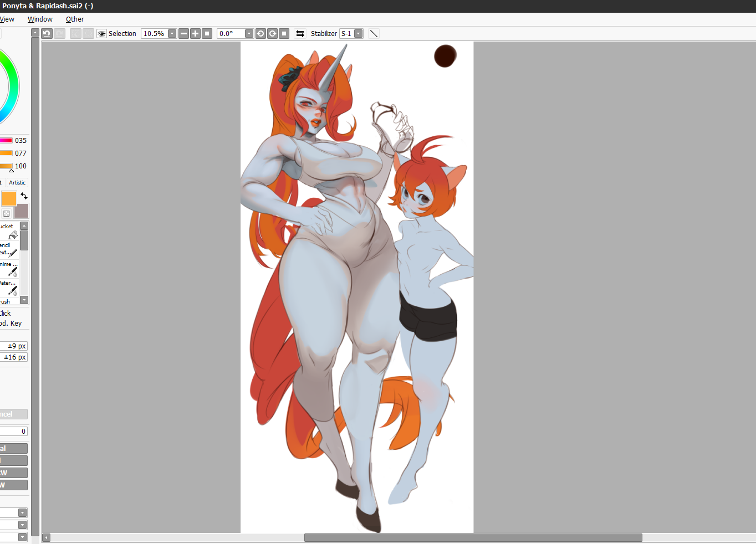Open the second dropdown at the panel bottom

point(22,525)
